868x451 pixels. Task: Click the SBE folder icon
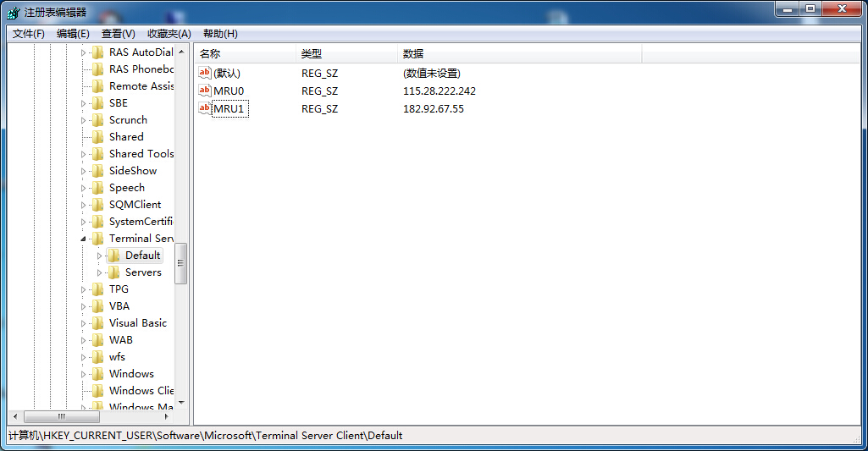pos(98,103)
